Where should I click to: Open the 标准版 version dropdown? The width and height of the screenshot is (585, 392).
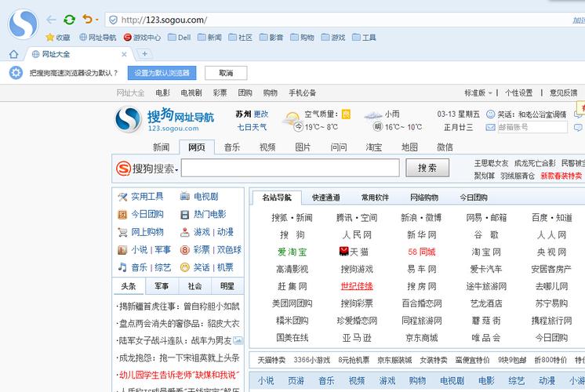[x=479, y=93]
